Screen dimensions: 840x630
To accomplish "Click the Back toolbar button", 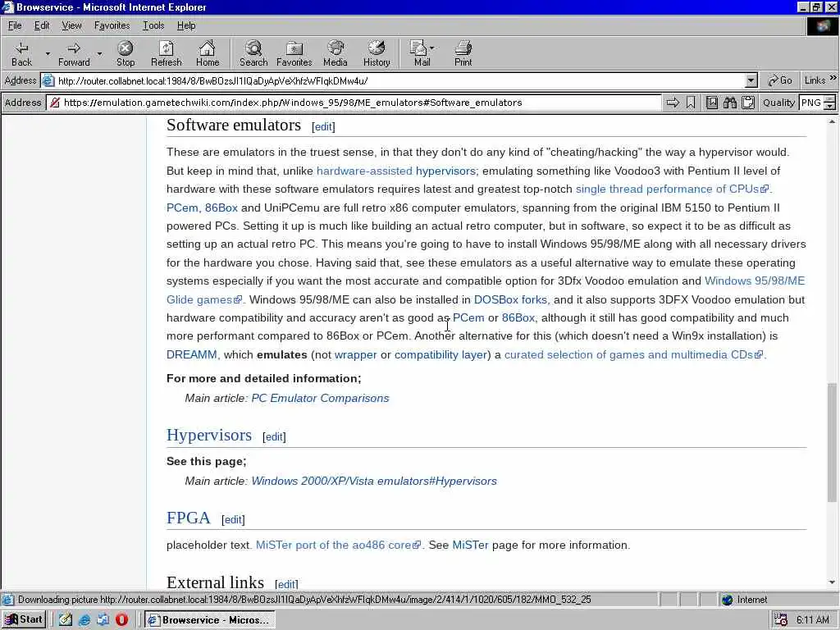I will click(21, 53).
